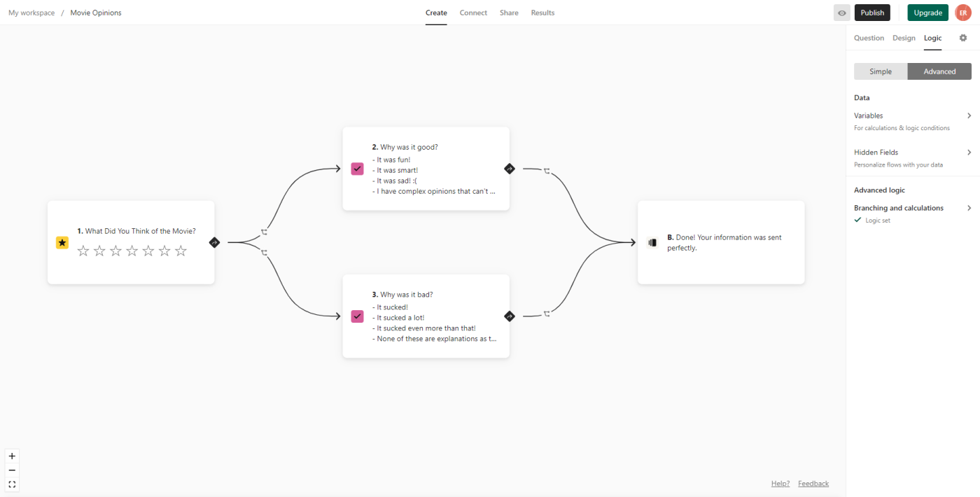Click the pink checkbox icon on question 3
The image size is (980, 497).
tap(357, 316)
